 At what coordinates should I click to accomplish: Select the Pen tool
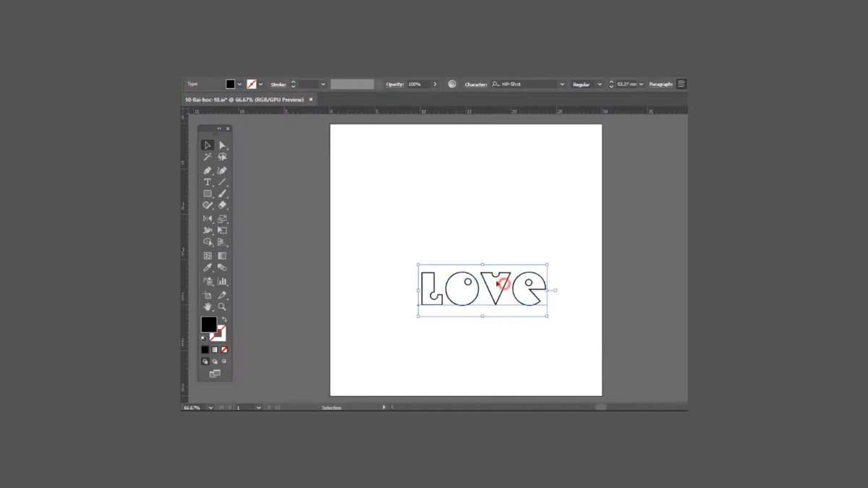coord(208,171)
